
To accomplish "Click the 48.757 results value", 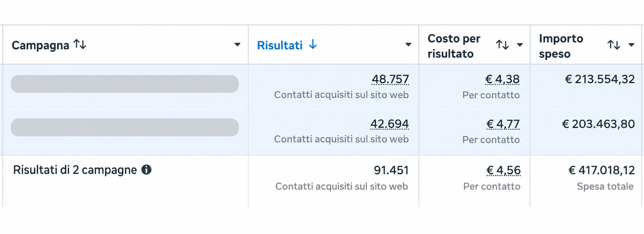I will pyautogui.click(x=390, y=79).
